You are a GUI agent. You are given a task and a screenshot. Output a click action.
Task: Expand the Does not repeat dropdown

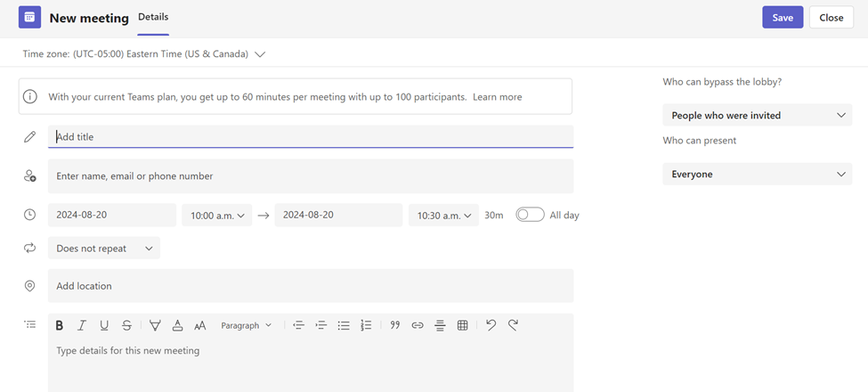pos(104,249)
